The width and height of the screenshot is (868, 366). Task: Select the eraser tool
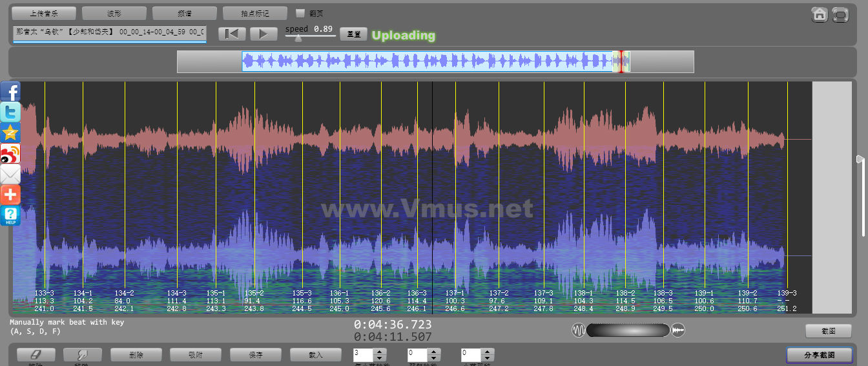pyautogui.click(x=36, y=355)
